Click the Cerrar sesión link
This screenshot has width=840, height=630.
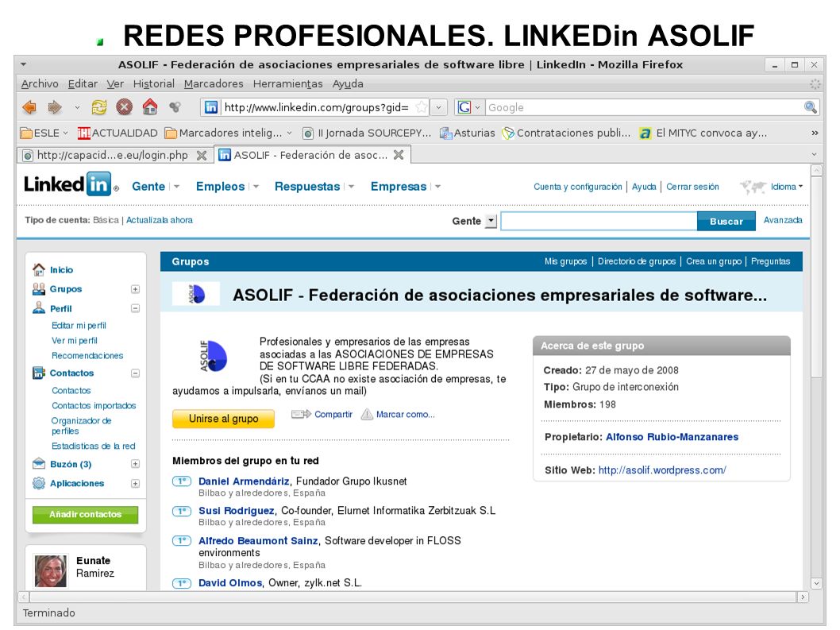692,187
